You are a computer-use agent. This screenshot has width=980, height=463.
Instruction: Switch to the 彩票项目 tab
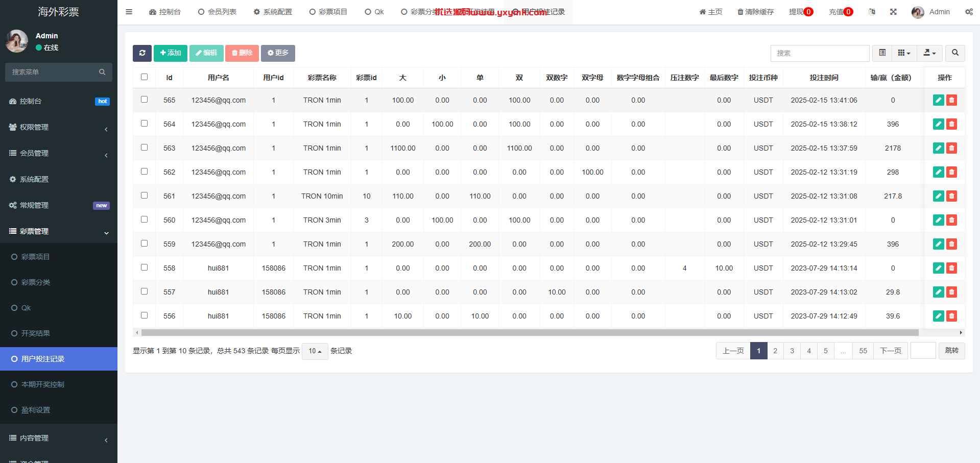328,12
